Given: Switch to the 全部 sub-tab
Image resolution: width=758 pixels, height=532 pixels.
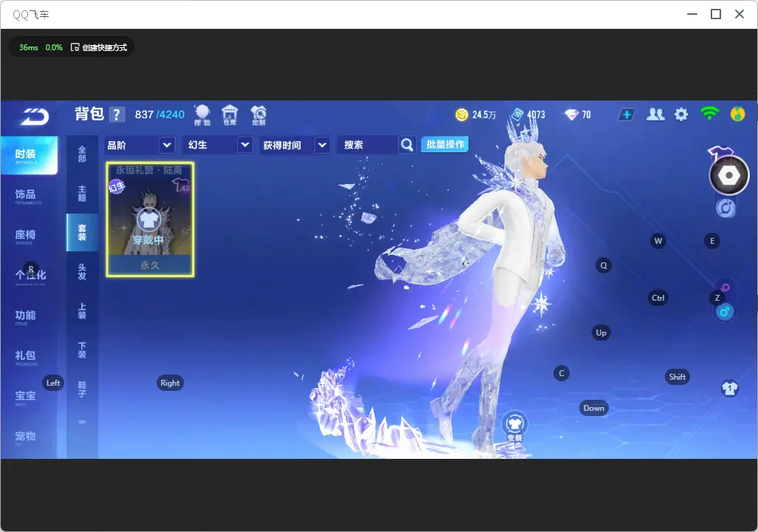Looking at the screenshot, I should coord(82,154).
